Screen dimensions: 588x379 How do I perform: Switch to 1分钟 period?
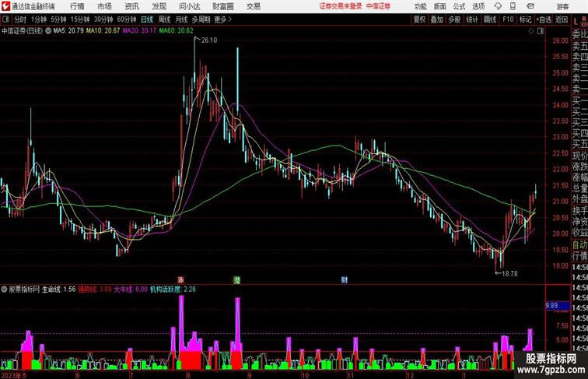[39, 19]
